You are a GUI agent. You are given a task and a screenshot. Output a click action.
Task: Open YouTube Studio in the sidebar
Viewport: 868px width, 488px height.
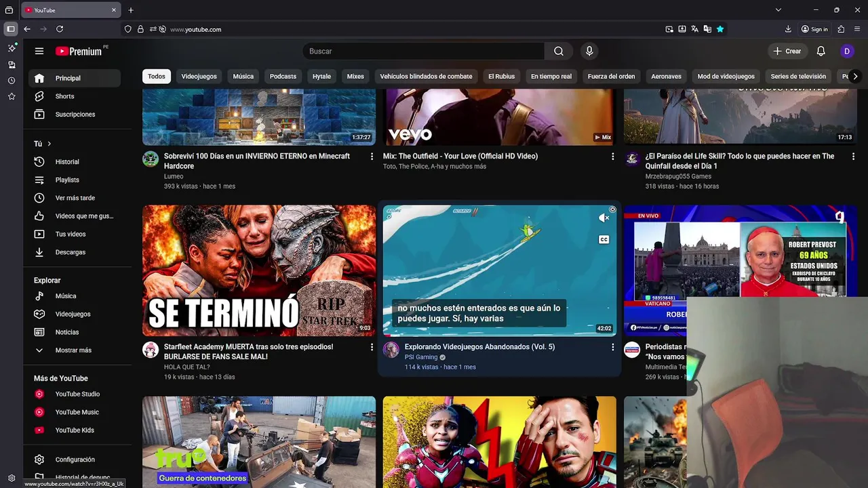[x=75, y=394]
